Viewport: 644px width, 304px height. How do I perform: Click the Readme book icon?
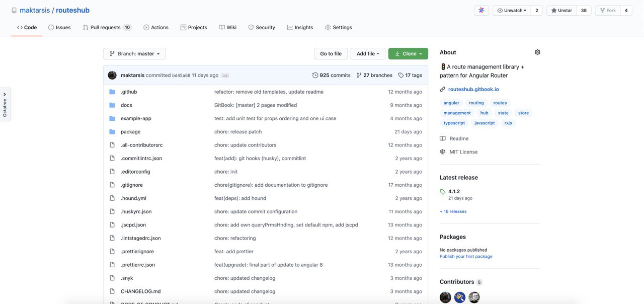point(443,138)
